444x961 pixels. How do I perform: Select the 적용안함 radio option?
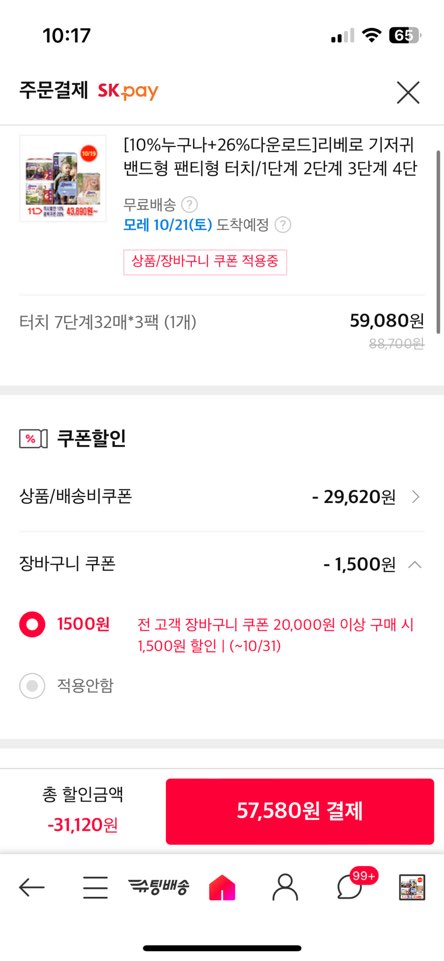pos(32,685)
